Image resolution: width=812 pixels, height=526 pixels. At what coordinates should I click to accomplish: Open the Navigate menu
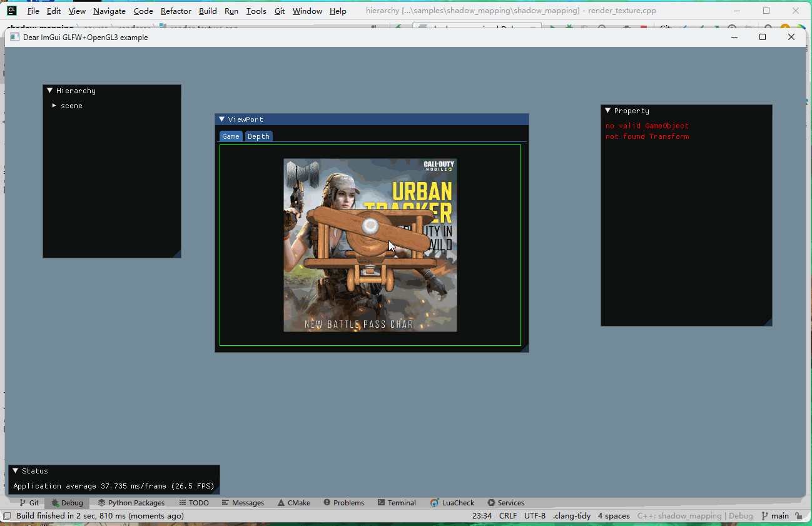tap(109, 11)
